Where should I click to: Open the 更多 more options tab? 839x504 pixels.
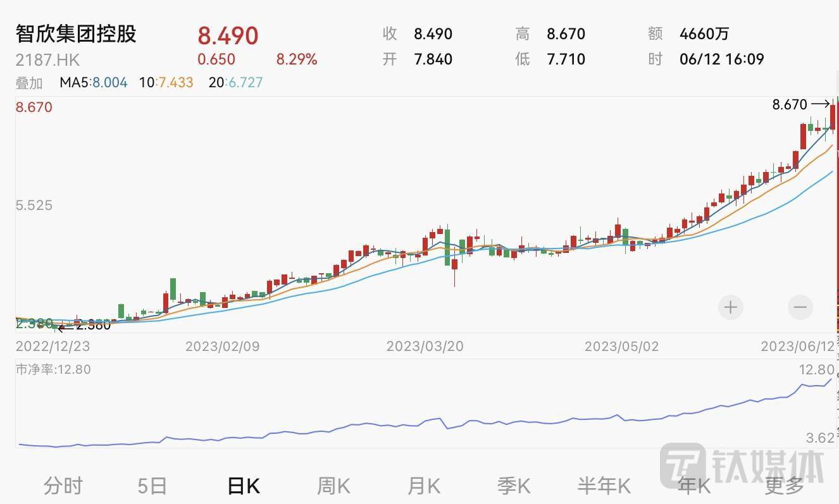[785, 486]
